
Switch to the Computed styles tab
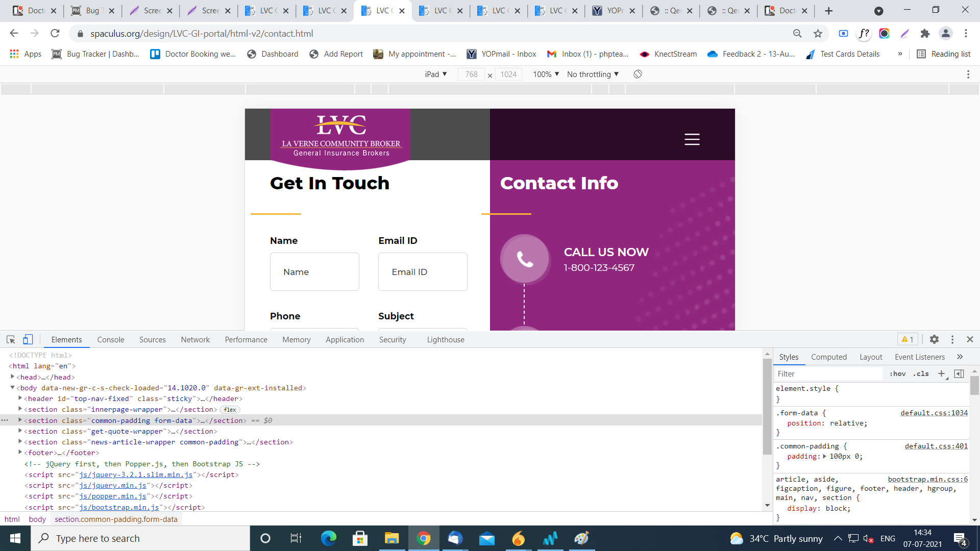tap(828, 357)
